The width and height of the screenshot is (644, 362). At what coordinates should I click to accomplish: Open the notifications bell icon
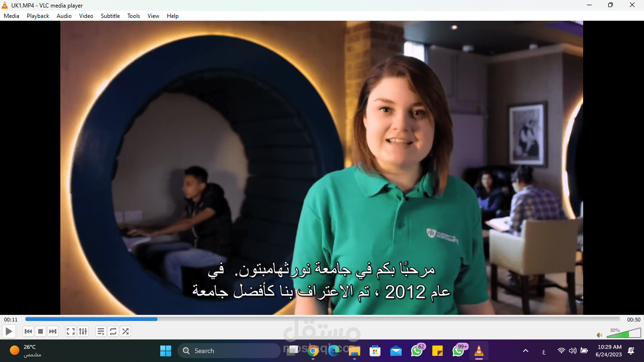[631, 351]
